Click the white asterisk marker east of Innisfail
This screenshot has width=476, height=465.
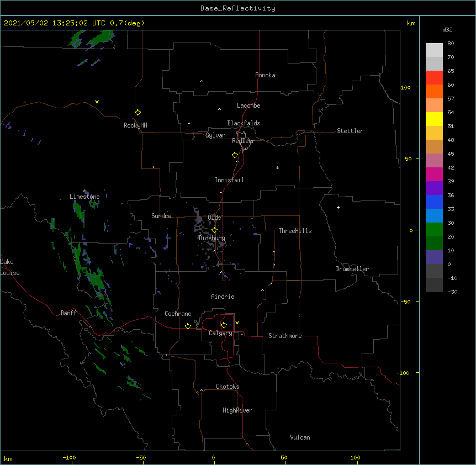tap(277, 167)
